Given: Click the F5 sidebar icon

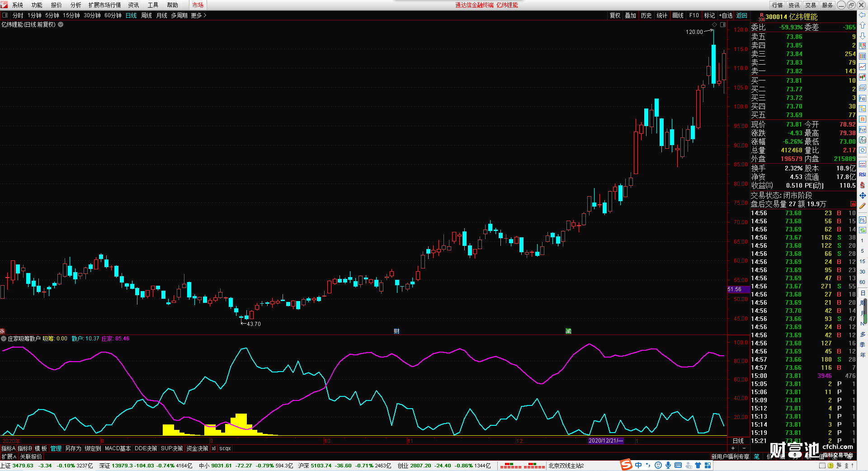Looking at the screenshot, I should tap(863, 220).
